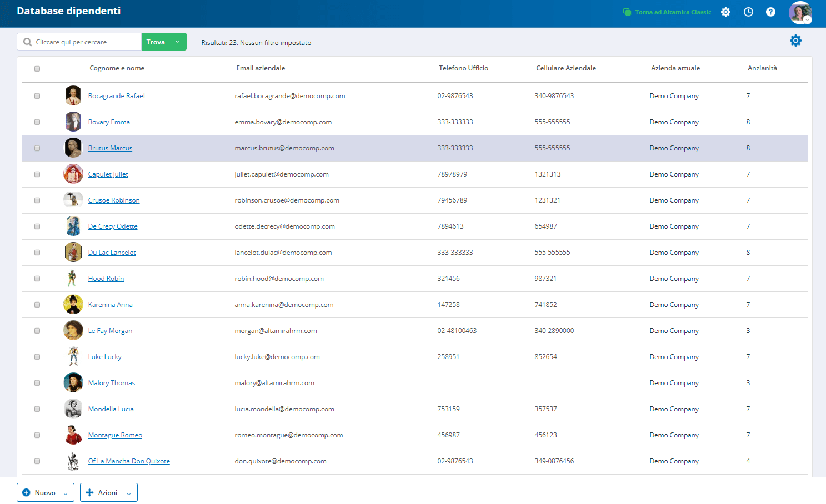Sort by the Anzianità column header
Viewport: 826px width, 504px height.
[762, 68]
